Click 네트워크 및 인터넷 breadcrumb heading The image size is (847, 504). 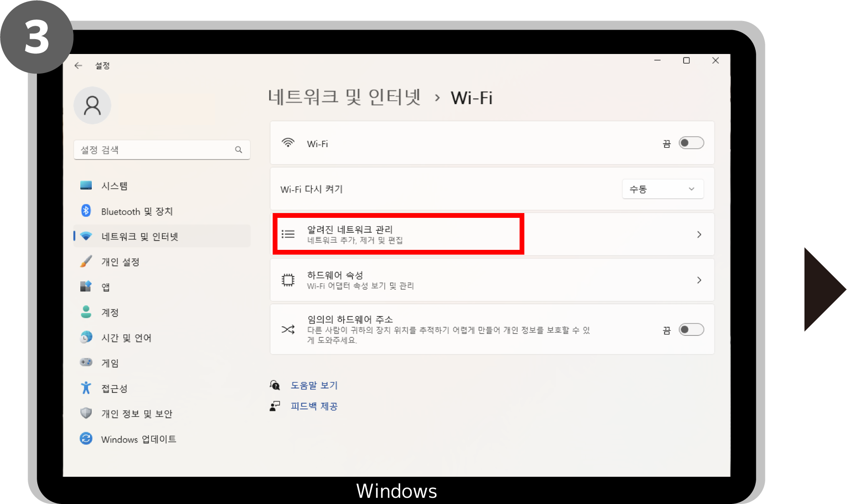[344, 97]
